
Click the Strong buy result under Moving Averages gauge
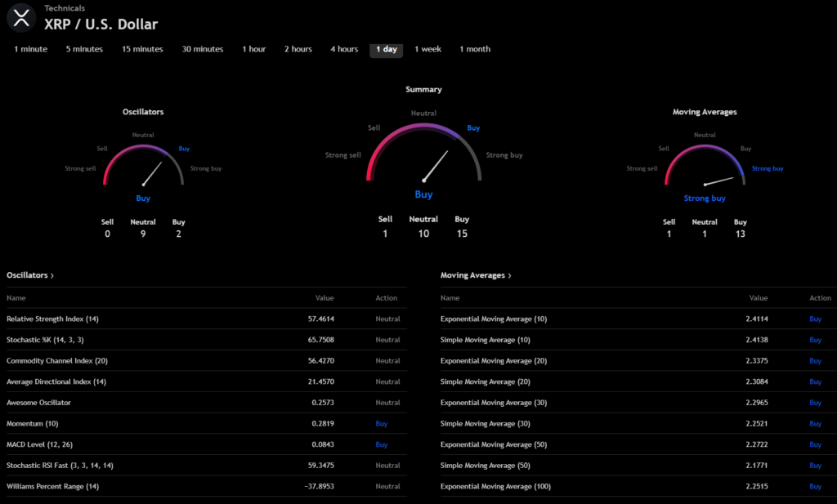705,198
